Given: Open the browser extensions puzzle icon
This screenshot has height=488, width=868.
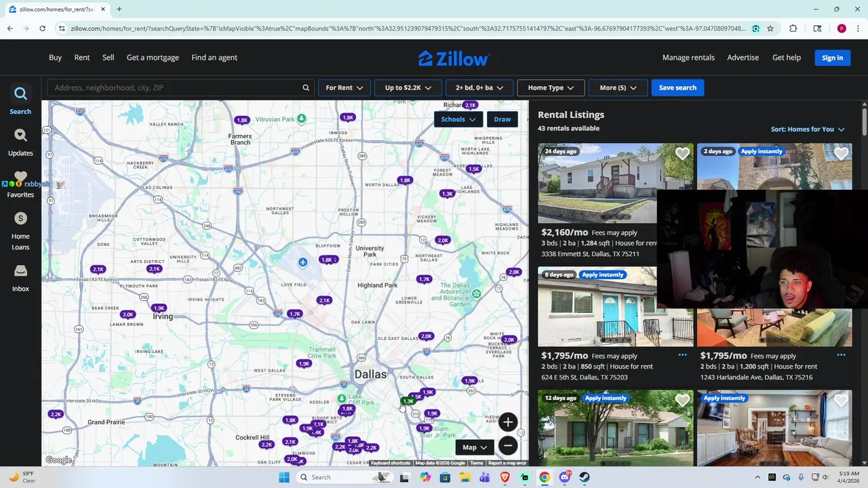Looking at the screenshot, I should 793,28.
